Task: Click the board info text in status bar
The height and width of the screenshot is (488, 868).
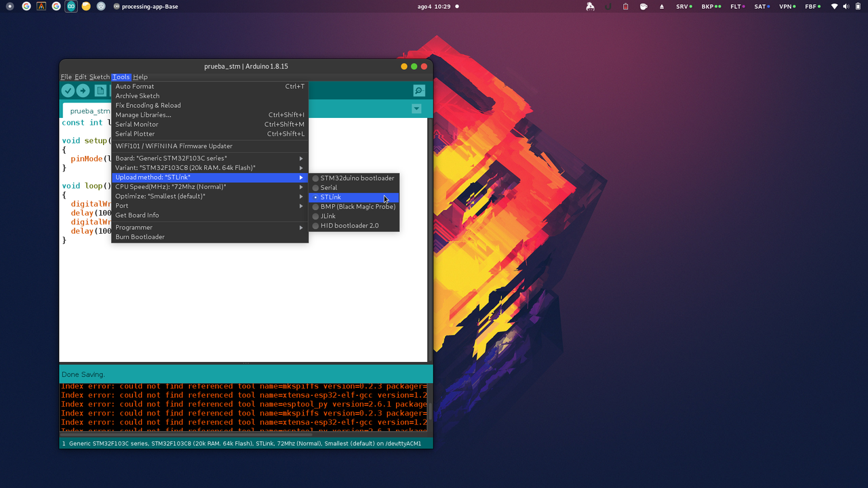Action: (245, 444)
